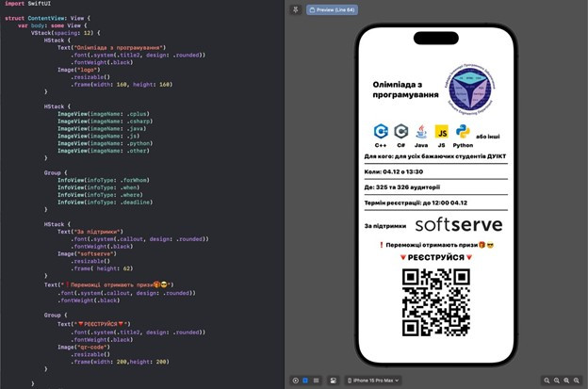Open the iPhone 15 Pro Max device dropdown
Screen dimensions: 588x389
[x=373, y=381]
